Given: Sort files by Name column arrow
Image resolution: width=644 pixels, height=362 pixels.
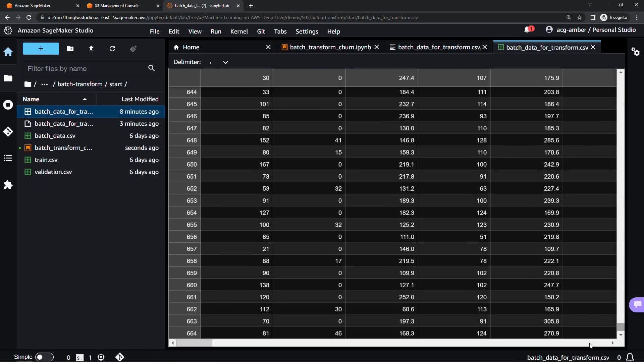Looking at the screenshot, I should click(x=85, y=99).
